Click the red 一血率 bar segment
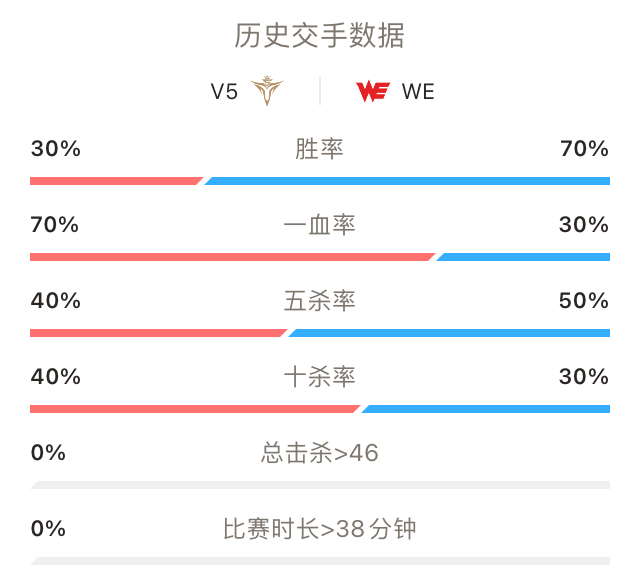Screen dimensions: 640x583 (x=233, y=257)
